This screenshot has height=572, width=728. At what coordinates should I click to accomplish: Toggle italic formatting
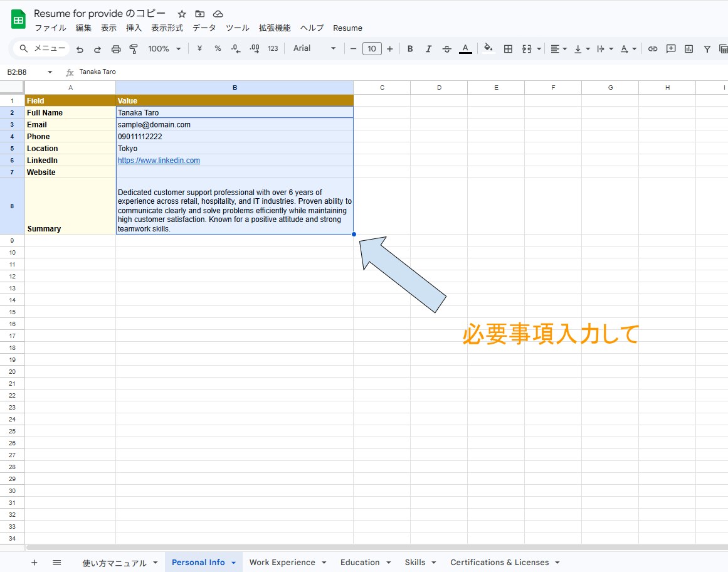pos(428,49)
